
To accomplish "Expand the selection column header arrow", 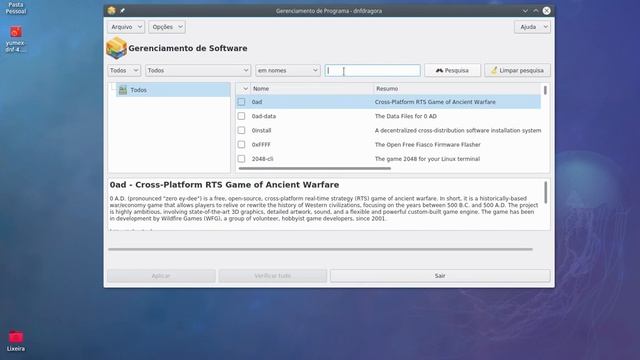I will coord(244,89).
